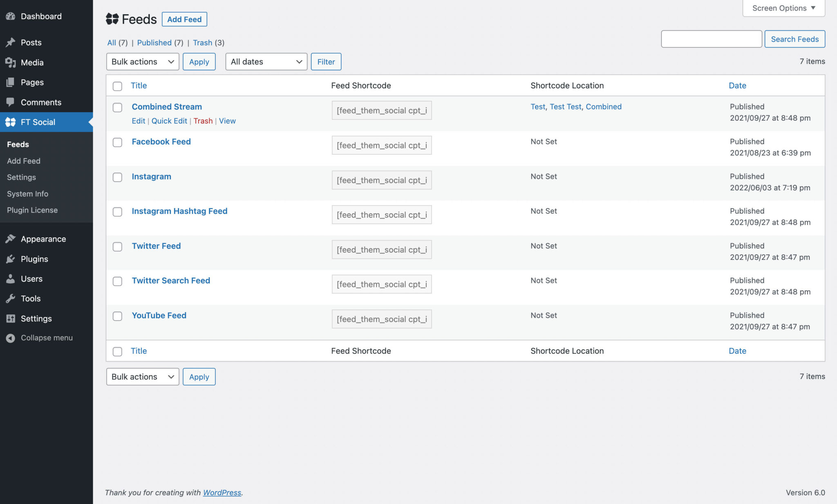837x504 pixels.
Task: Sort feeds by the top Title header
Action: (x=139, y=85)
